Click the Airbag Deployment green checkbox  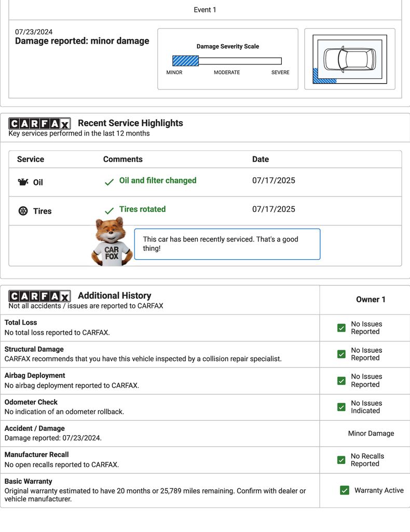[x=341, y=381]
